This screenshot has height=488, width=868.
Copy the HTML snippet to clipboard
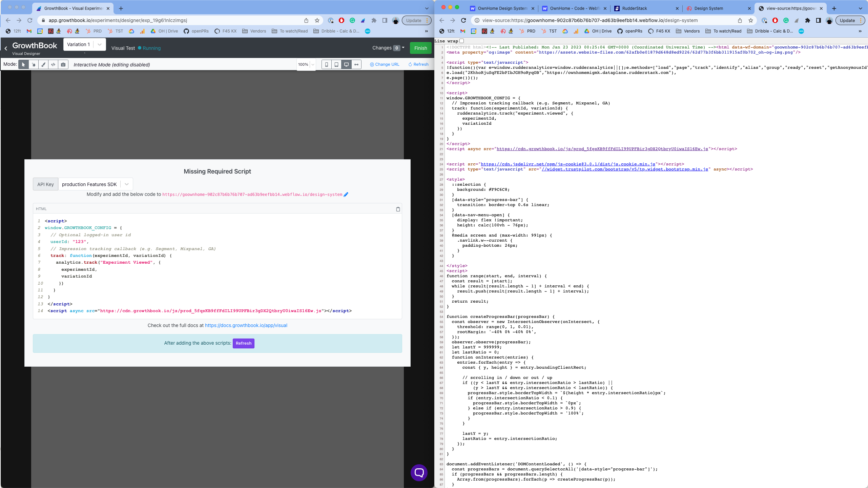point(397,209)
